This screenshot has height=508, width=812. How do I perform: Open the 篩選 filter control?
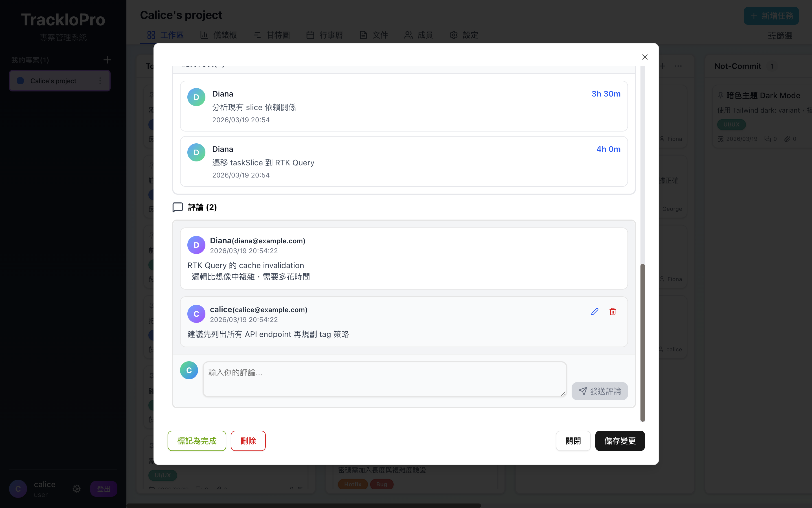[x=780, y=35]
